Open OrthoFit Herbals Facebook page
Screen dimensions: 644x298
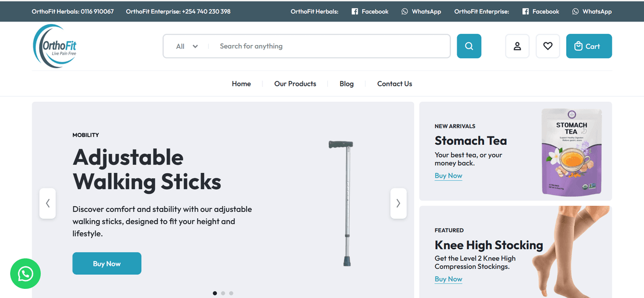tap(370, 11)
